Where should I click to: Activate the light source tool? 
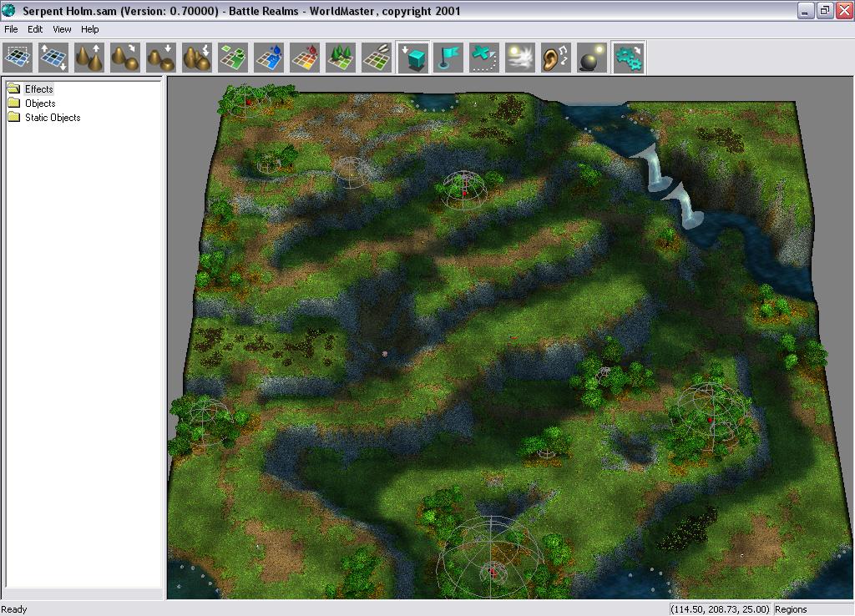pyautogui.click(x=591, y=57)
